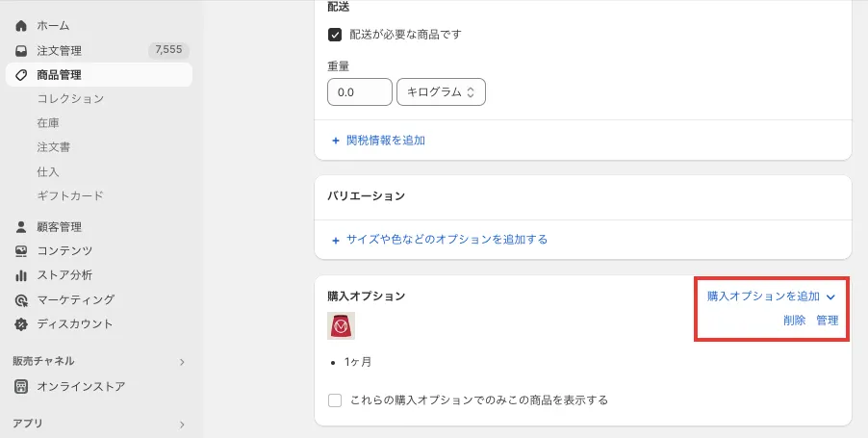The image size is (868, 438).
Task: Click the Orders inbox icon
Action: pos(21,51)
